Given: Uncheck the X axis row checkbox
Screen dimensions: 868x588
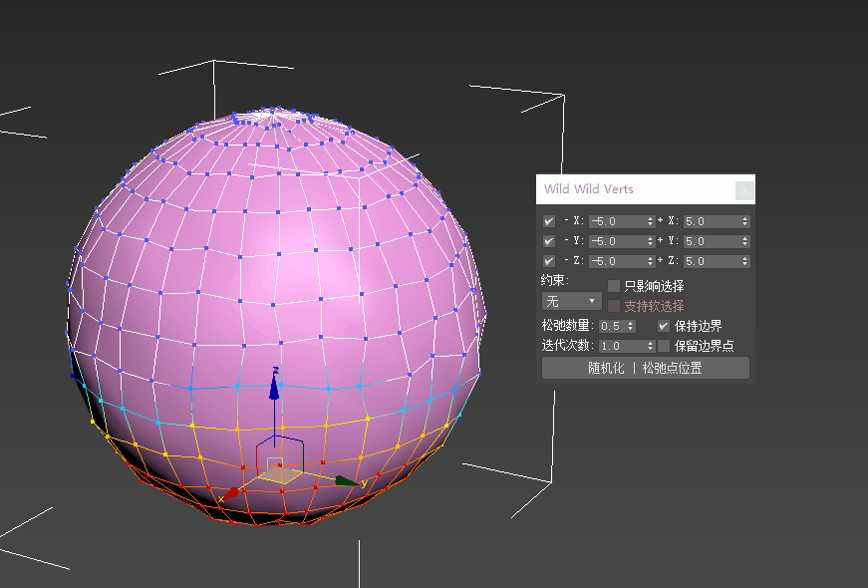Looking at the screenshot, I should pyautogui.click(x=548, y=221).
